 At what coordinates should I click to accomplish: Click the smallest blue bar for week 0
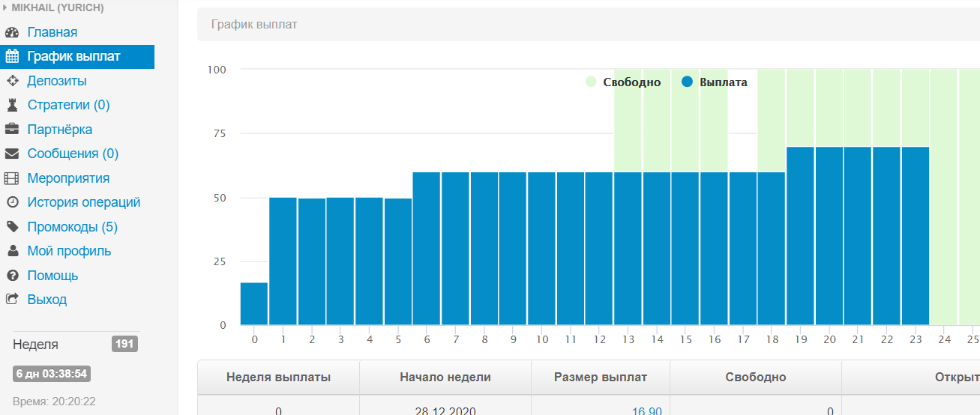pos(254,304)
